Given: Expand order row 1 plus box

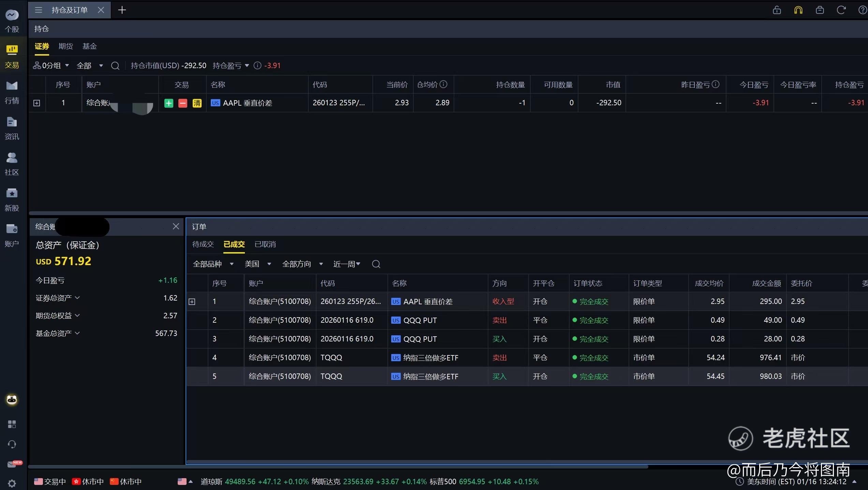Looking at the screenshot, I should point(192,302).
